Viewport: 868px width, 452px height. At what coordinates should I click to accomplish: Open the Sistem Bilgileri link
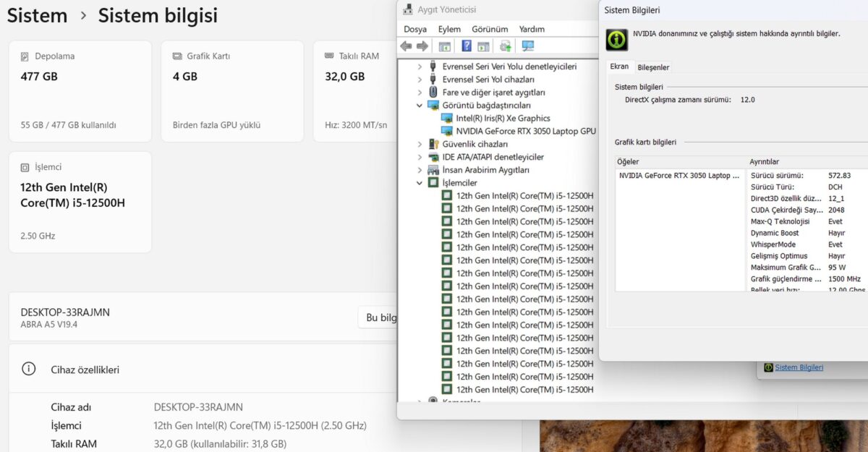(x=799, y=367)
